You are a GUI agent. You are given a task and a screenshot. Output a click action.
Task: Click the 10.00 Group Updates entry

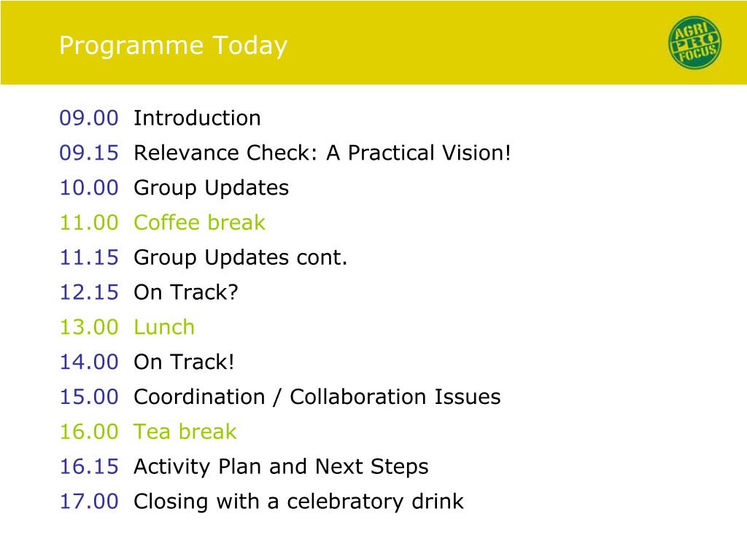click(174, 188)
